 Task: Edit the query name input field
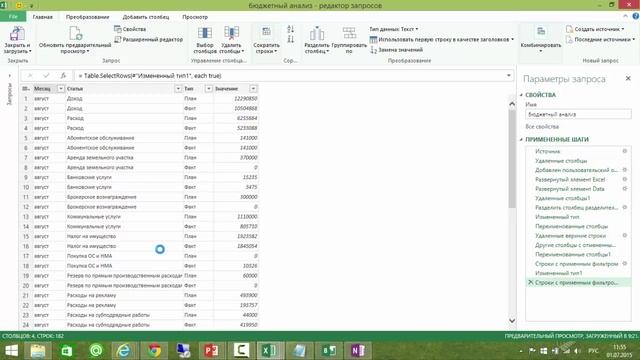click(x=578, y=114)
